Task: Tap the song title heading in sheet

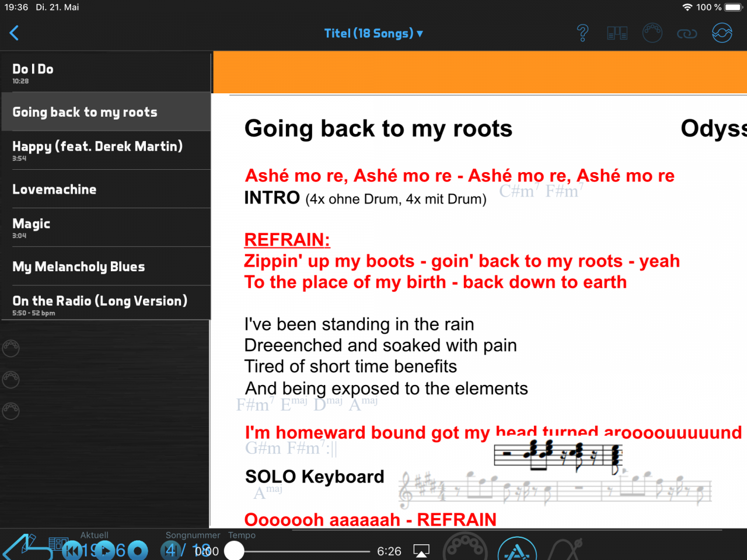Action: coord(378,128)
